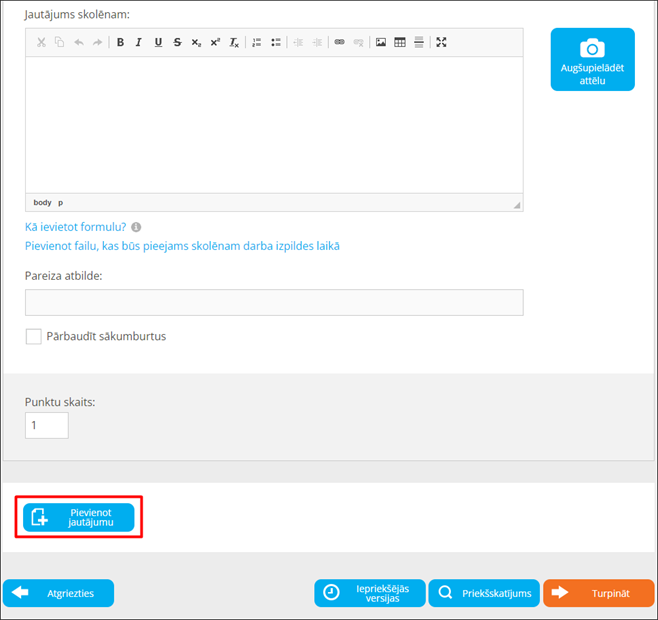Insert a hyperlink via link icon

339,42
